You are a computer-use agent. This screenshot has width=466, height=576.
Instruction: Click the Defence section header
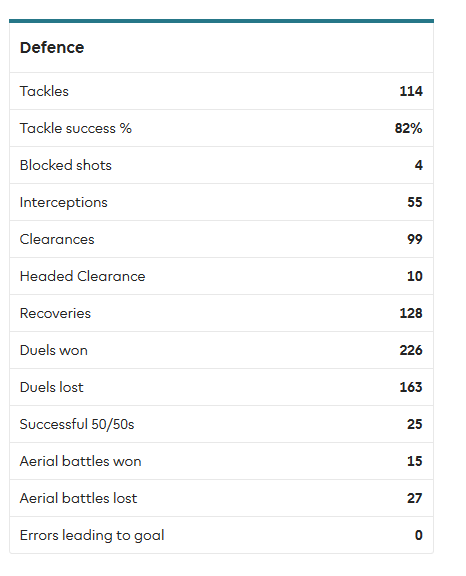click(52, 48)
